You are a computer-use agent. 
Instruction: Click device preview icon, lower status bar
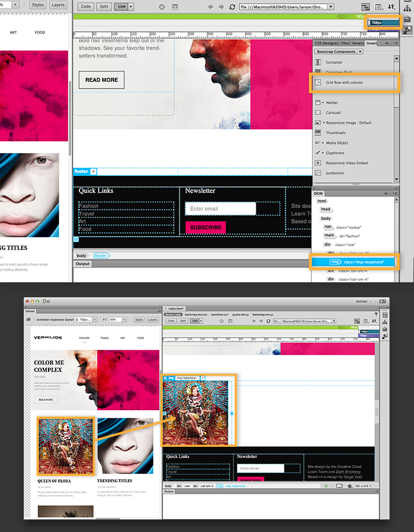coord(339,486)
